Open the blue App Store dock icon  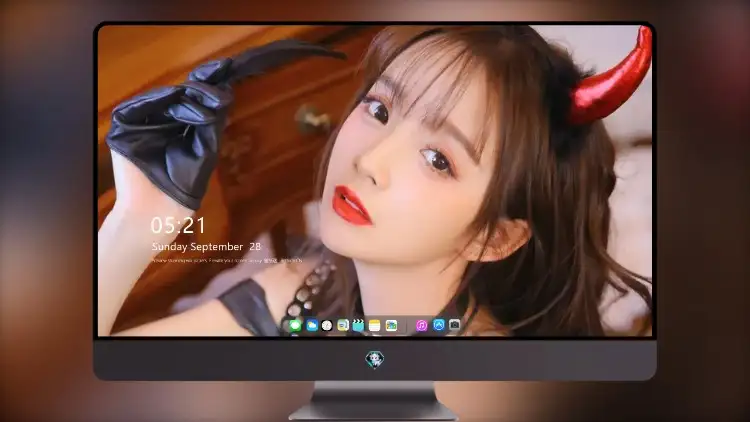click(x=439, y=325)
